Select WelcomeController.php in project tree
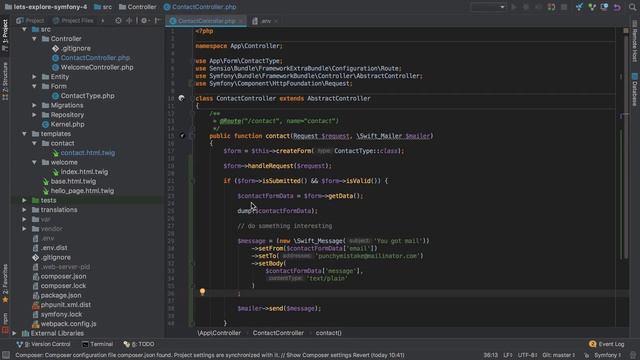Image resolution: width=640 pixels, height=360 pixels. 97,67
